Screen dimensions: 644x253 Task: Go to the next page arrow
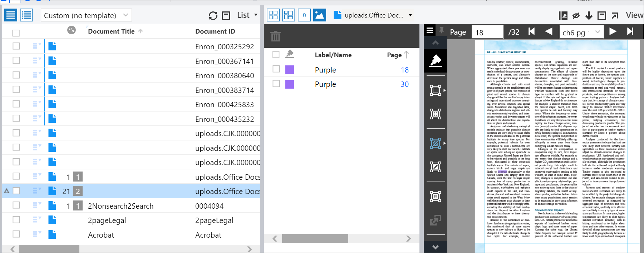point(613,32)
